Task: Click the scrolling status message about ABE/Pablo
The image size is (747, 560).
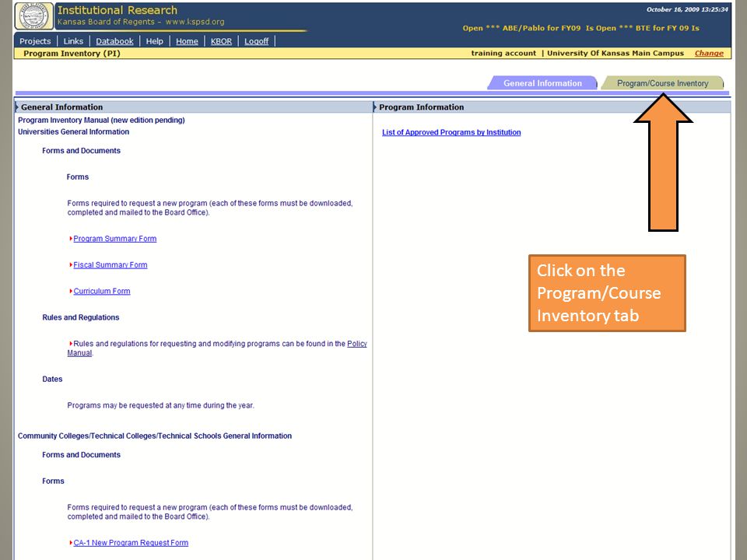Action: [580, 28]
